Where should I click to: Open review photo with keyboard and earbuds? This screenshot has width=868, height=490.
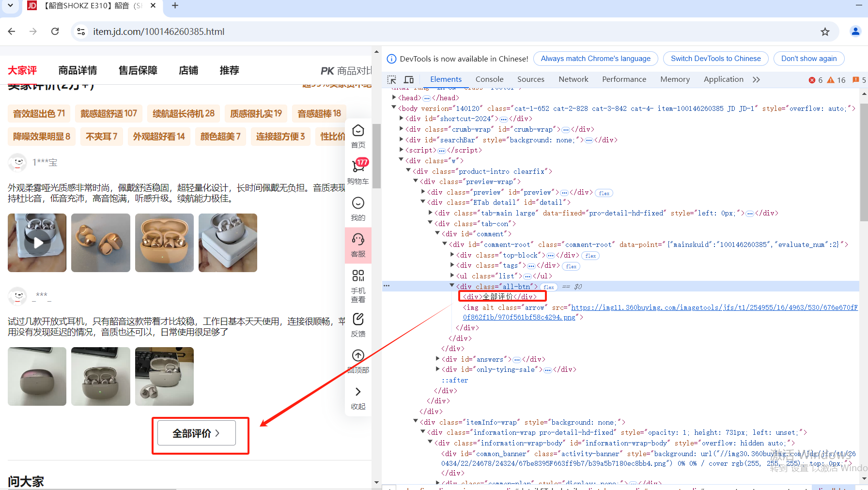coord(164,376)
